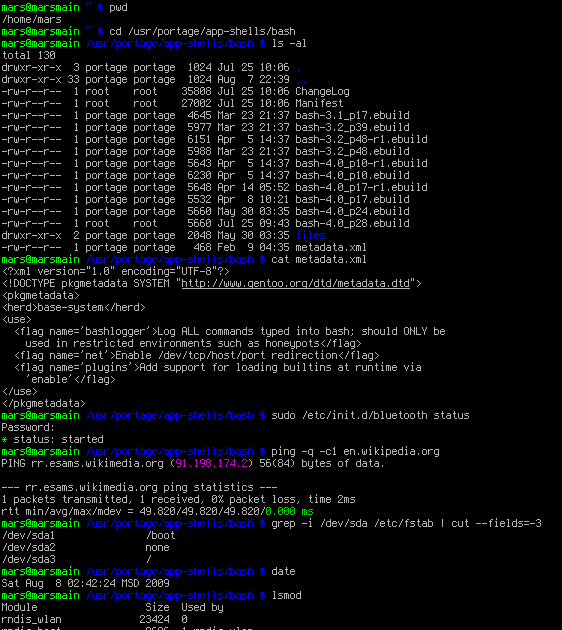This screenshot has width=562, height=630.
Task: Click the '/home/mars' pwd output
Action: point(32,19)
